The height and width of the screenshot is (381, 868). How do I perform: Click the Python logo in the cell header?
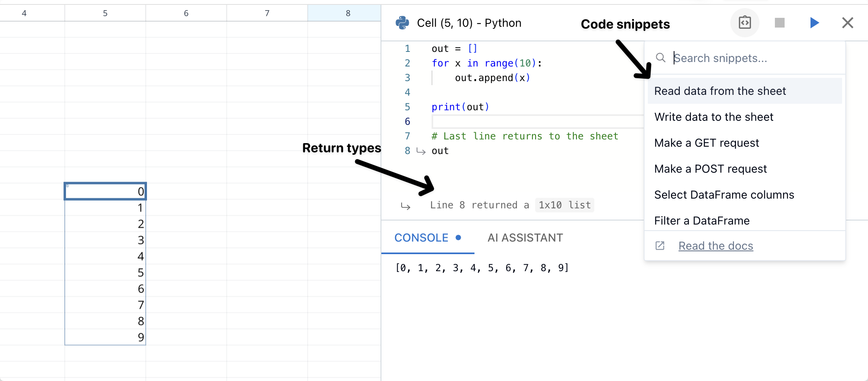tap(402, 23)
